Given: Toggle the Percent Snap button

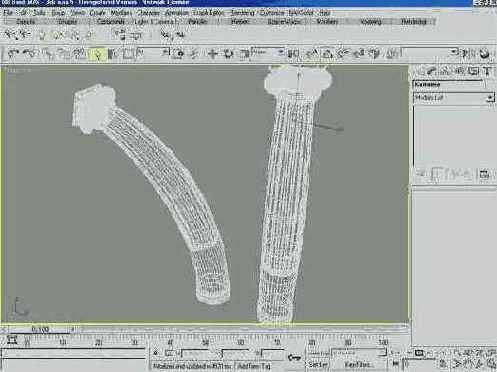Looking at the screenshot, I should click(359, 54).
